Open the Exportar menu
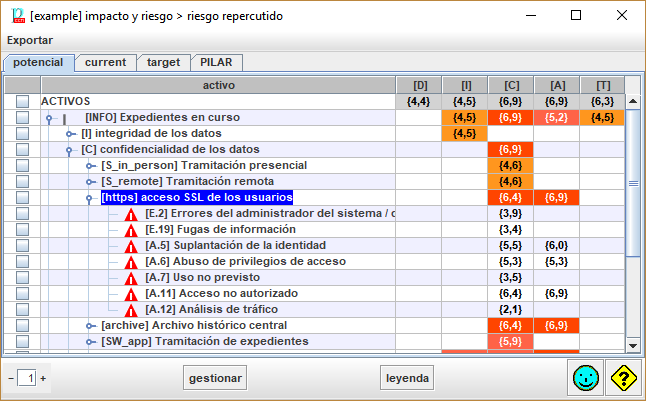This screenshot has width=646, height=401. click(x=30, y=40)
